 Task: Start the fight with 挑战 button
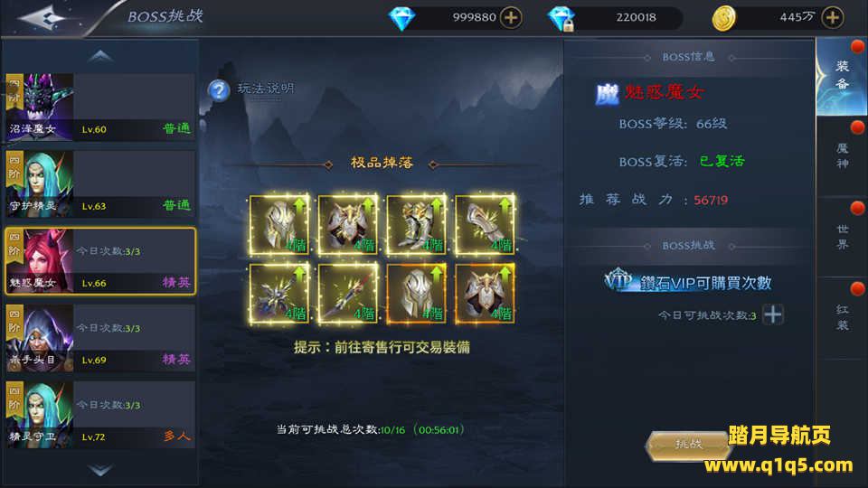coord(688,445)
